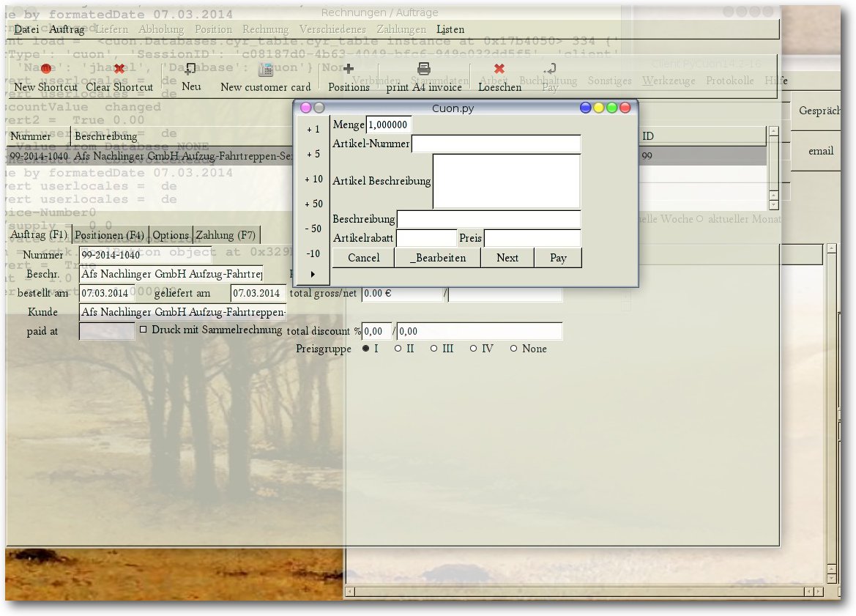The image size is (856, 616).
Task: Switch to the Zahlung (F7) tab
Action: [226, 235]
